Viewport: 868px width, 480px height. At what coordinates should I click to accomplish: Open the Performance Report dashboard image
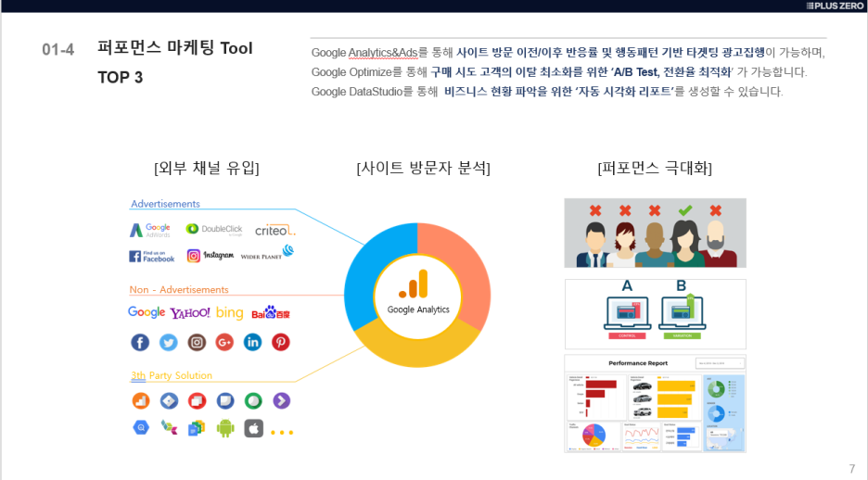point(655,404)
